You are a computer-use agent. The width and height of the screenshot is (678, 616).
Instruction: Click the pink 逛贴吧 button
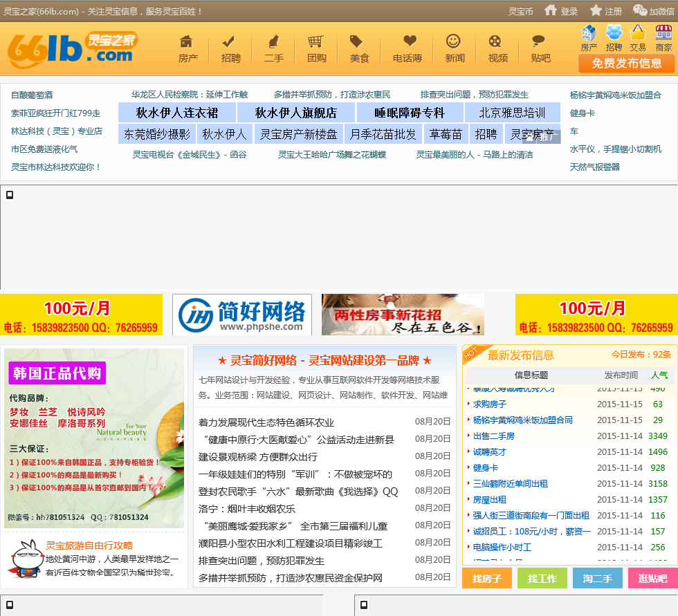click(x=653, y=579)
